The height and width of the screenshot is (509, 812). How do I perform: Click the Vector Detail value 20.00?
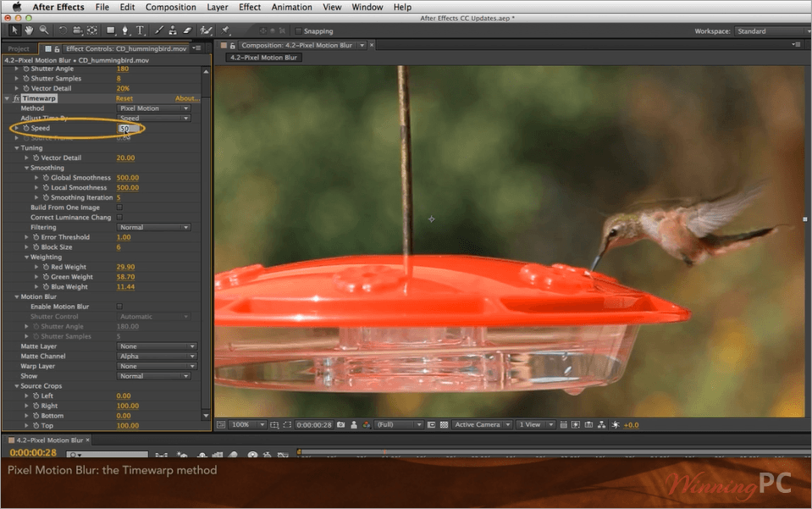click(x=125, y=158)
